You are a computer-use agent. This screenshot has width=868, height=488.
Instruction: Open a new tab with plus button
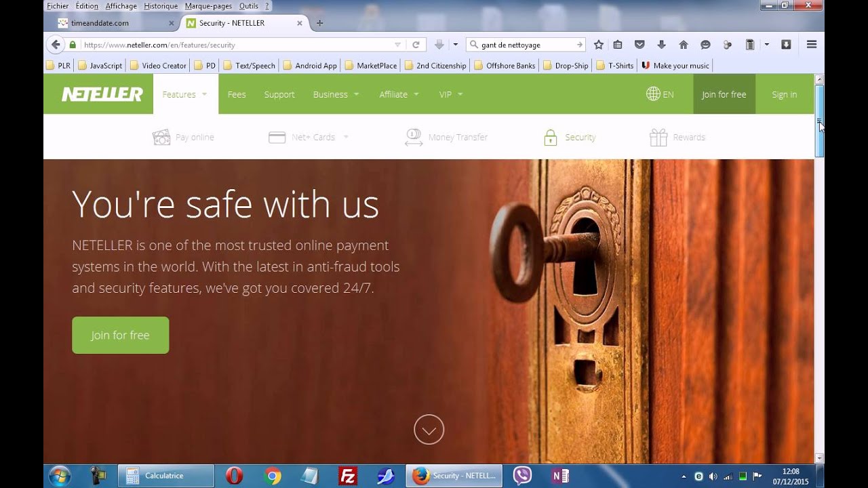pos(320,23)
